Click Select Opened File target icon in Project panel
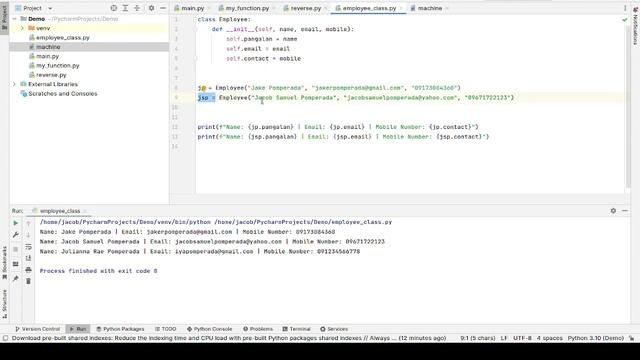The image size is (640, 360). pyautogui.click(x=113, y=8)
